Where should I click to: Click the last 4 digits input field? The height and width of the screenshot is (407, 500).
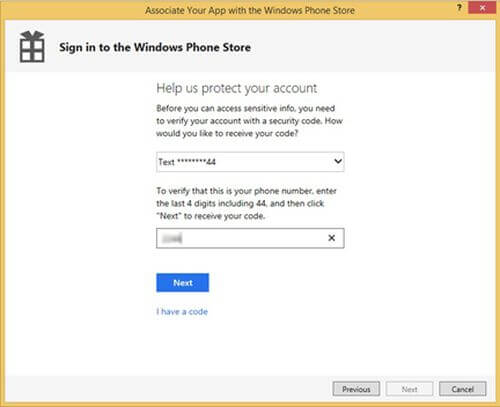point(250,238)
